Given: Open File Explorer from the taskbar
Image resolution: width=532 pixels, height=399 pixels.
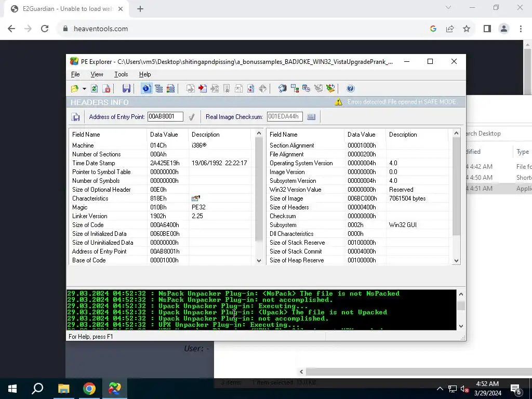Looking at the screenshot, I should point(63,389).
